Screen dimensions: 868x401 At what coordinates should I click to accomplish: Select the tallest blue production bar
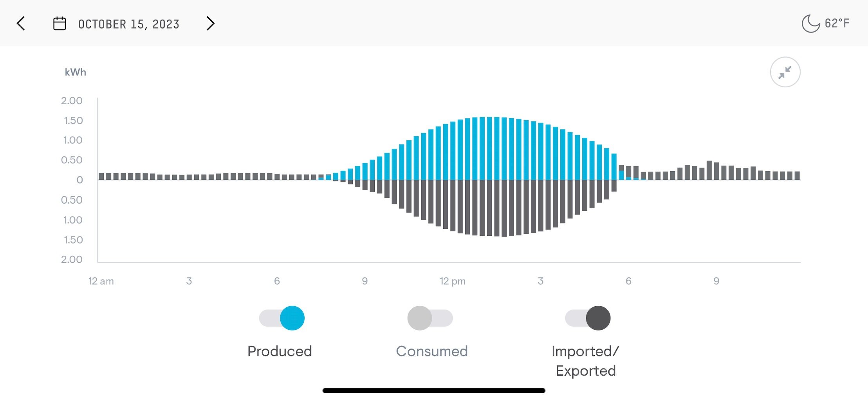coord(489,148)
